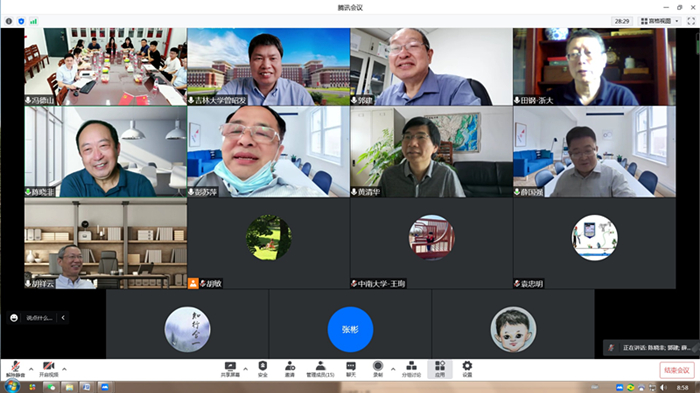Open the grid view layout dropdown
Screen dimensions: 700x393
(660, 21)
